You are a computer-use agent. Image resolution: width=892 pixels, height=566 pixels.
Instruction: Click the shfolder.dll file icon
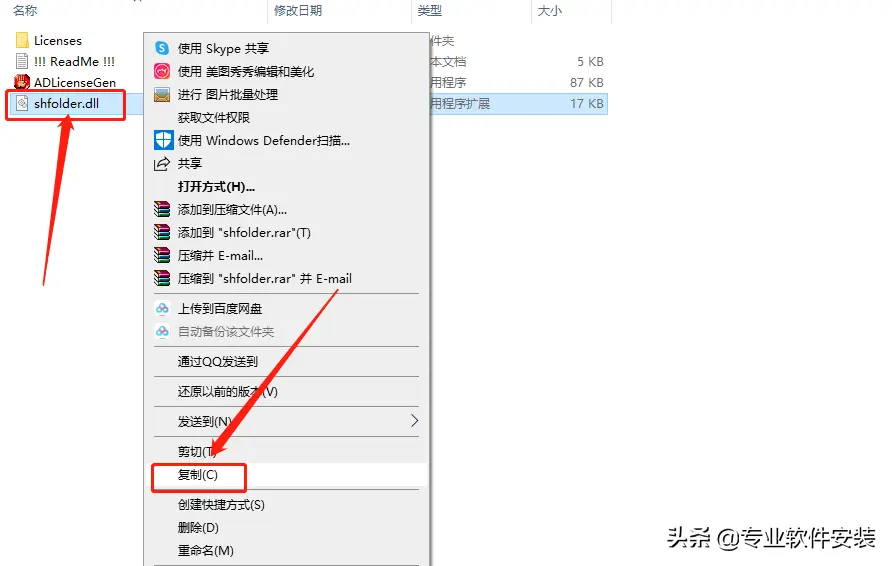click(x=22, y=103)
